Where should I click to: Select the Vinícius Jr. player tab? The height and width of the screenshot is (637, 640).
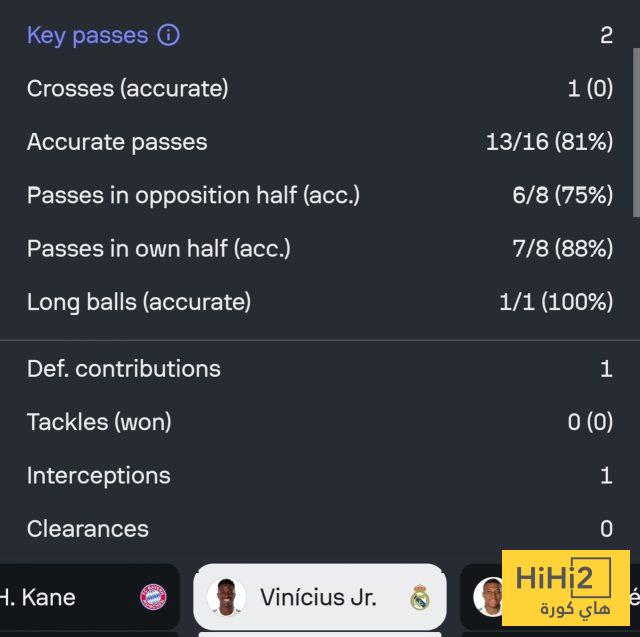click(x=318, y=598)
